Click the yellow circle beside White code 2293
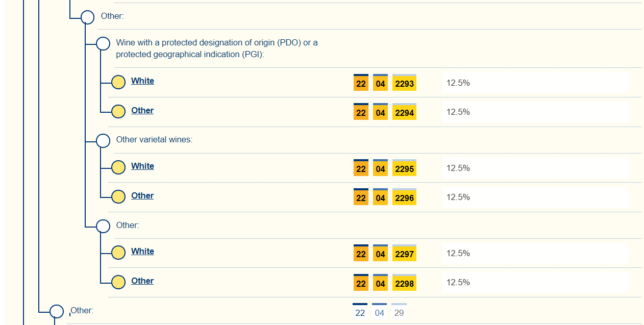Image resolution: width=644 pixels, height=325 pixels. click(x=118, y=82)
